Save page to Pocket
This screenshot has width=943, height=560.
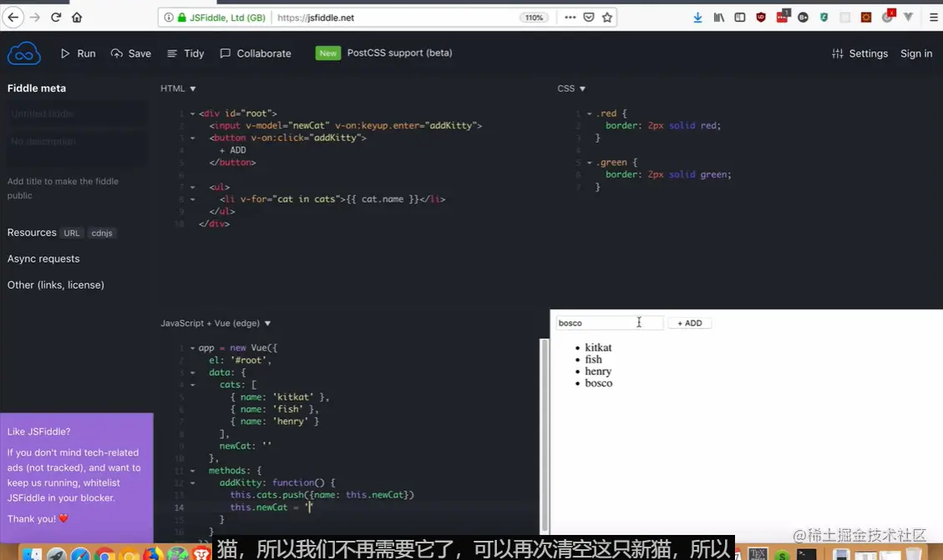(589, 18)
